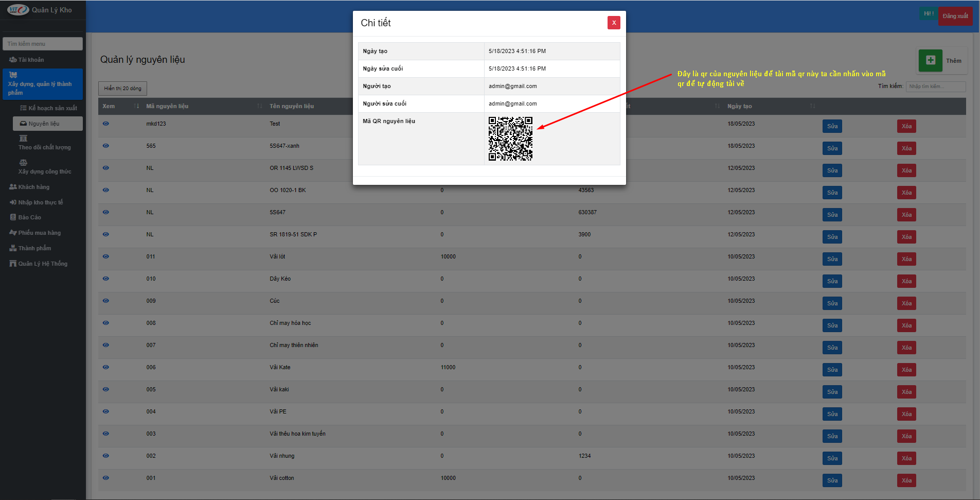
Task: Click the green plus Thêm icon
Action: (x=931, y=60)
